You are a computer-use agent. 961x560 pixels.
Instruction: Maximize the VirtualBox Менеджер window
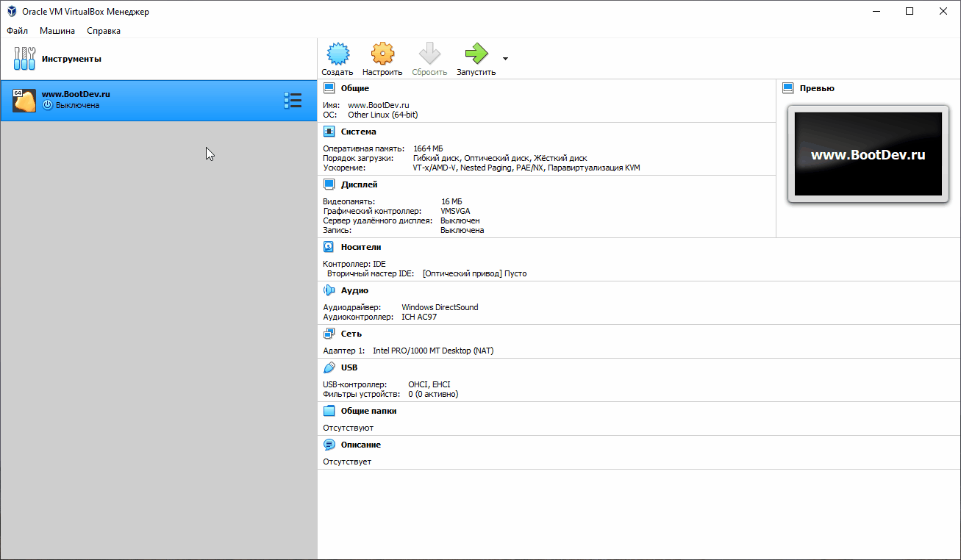pos(910,11)
